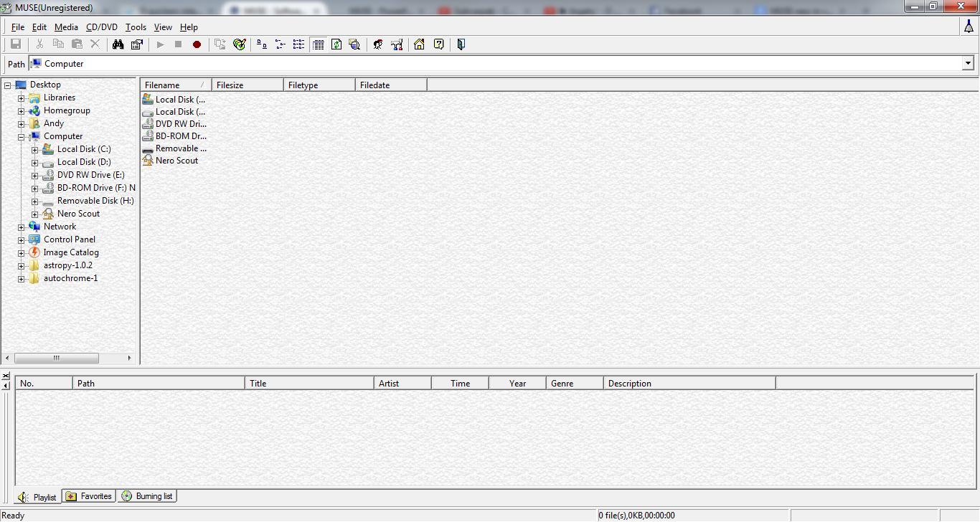Viewport: 980px width, 522px height.
Task: Open the CD/DVD menu
Action: 102,27
